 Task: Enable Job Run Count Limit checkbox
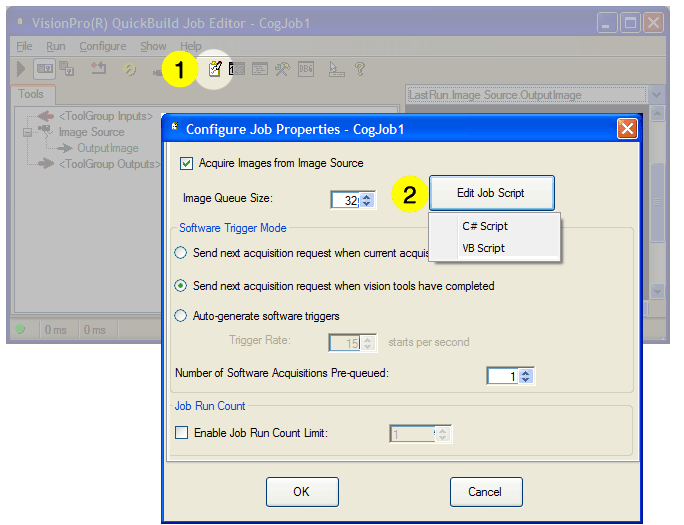coord(181,433)
